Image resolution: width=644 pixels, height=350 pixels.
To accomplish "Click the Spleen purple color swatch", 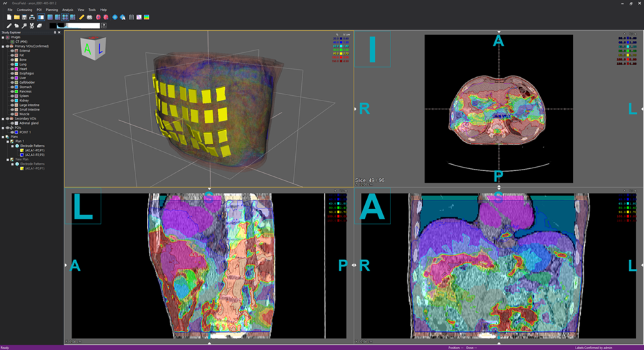I will (16, 96).
